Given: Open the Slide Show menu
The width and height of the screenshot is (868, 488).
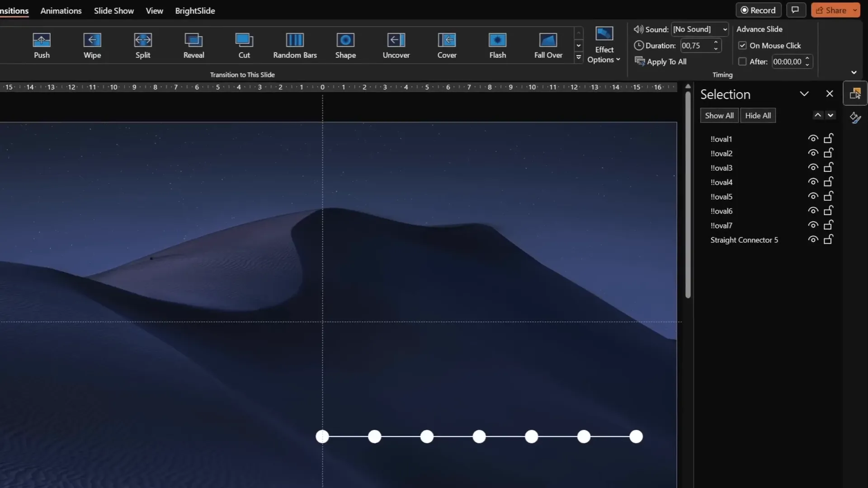Looking at the screenshot, I should (x=113, y=10).
